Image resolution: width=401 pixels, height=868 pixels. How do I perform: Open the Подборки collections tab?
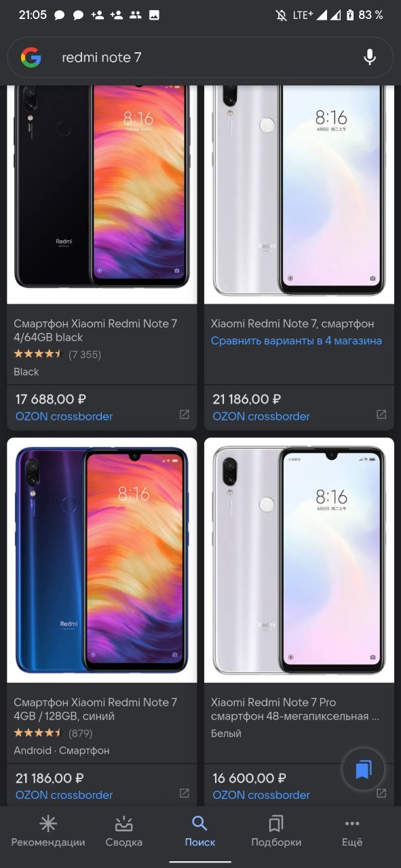[x=276, y=832]
